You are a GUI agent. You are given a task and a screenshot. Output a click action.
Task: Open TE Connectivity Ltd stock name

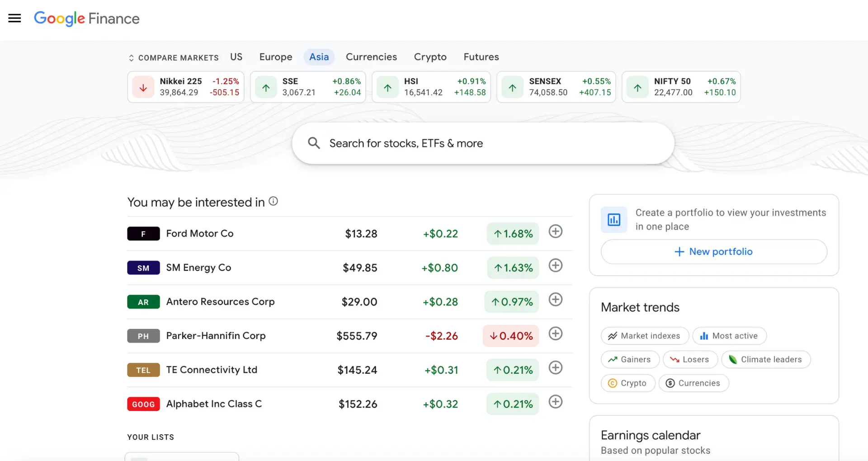click(212, 370)
